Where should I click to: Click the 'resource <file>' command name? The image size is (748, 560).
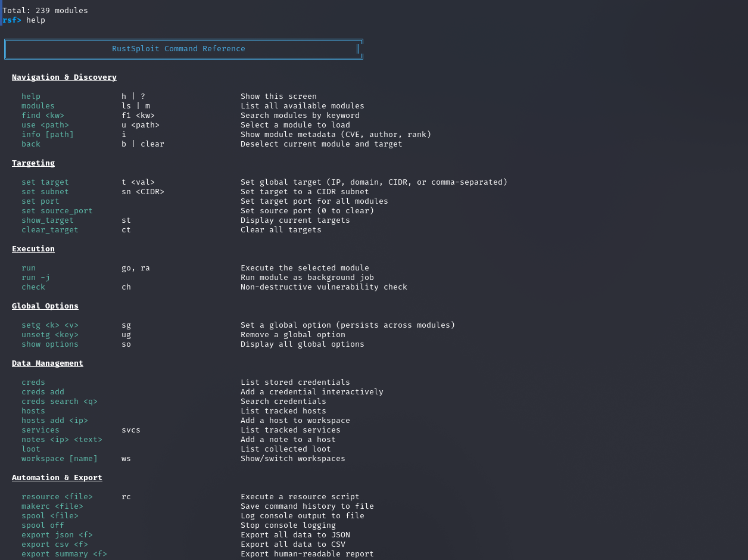click(x=57, y=497)
